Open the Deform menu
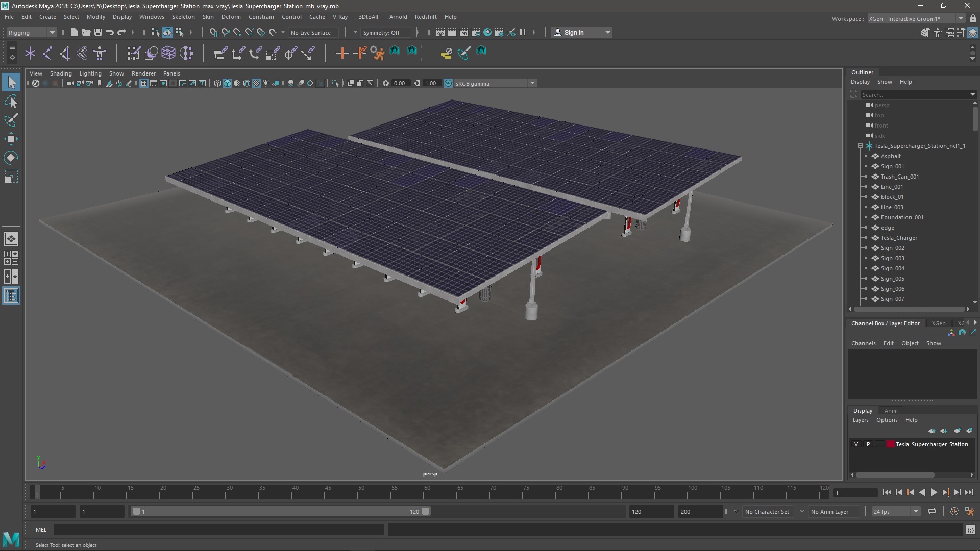980x551 pixels. click(231, 17)
